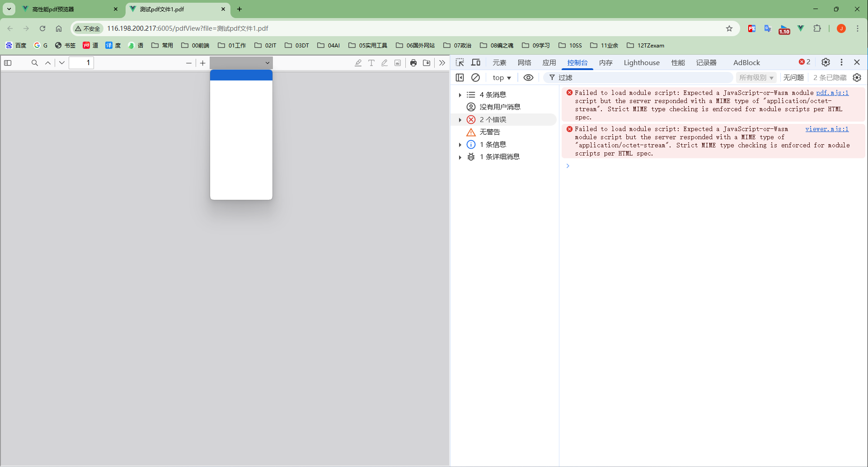Select the PDF highlight annotation tool
This screenshot has width=868, height=467.
tap(358, 63)
